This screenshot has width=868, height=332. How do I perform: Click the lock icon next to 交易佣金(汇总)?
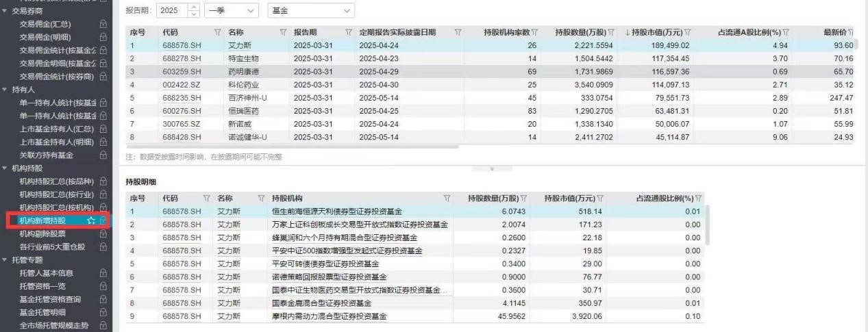pos(103,24)
